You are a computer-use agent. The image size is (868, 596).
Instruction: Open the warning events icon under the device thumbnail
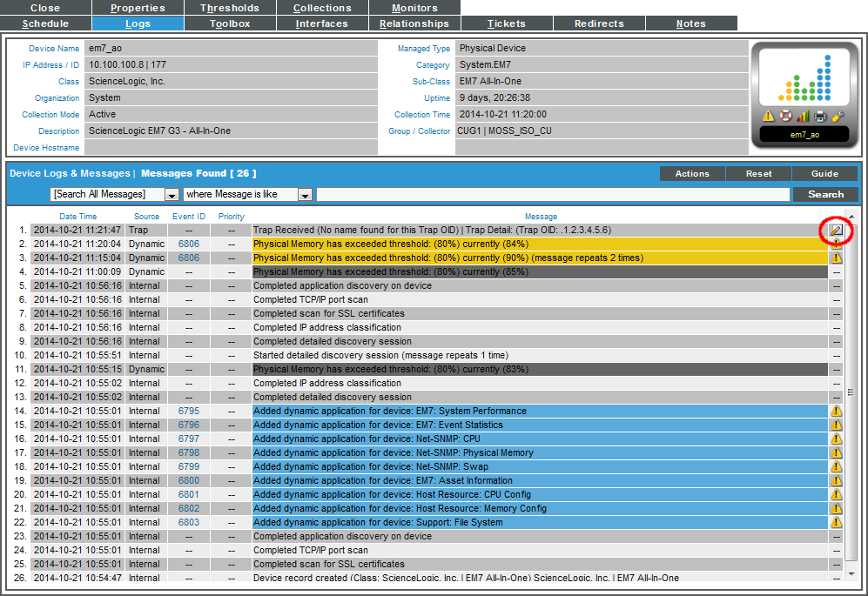tap(768, 115)
